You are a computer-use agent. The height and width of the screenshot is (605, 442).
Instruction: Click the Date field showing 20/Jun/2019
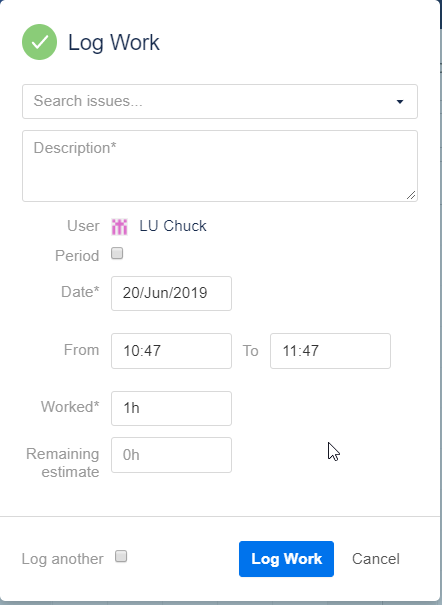click(171, 293)
